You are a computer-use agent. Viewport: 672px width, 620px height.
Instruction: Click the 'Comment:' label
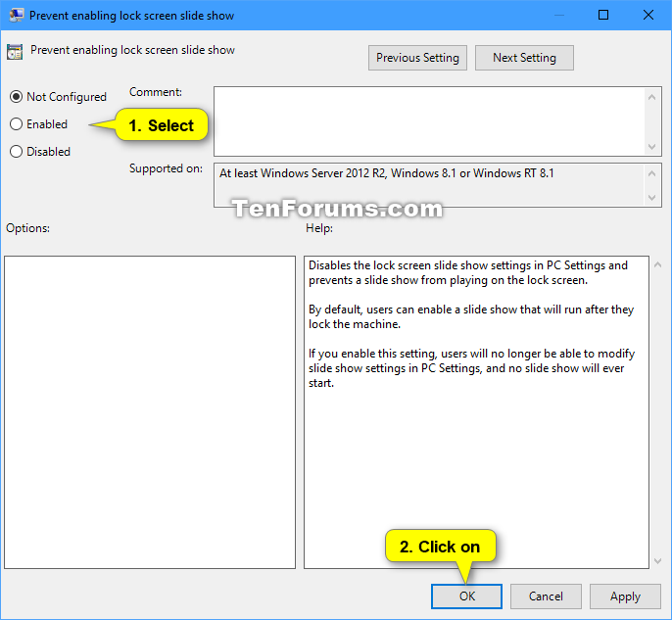pos(156,92)
